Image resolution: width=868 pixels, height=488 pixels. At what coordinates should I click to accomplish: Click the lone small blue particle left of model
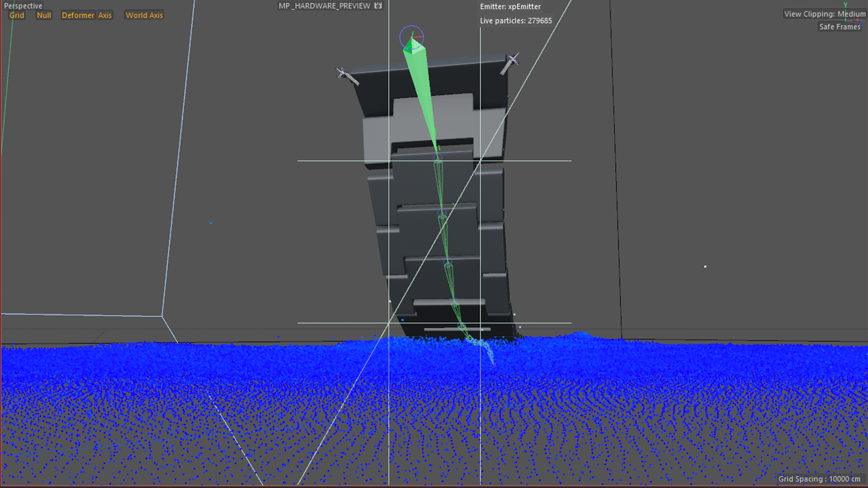pyautogui.click(x=211, y=223)
